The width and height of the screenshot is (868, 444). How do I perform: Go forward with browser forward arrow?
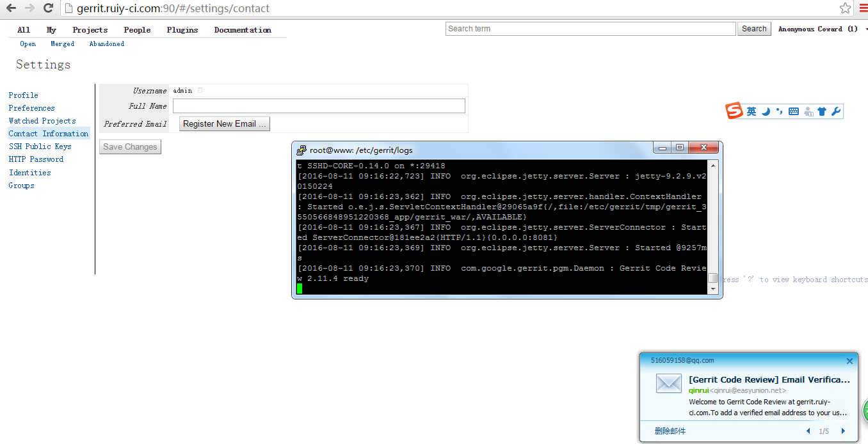[29, 8]
